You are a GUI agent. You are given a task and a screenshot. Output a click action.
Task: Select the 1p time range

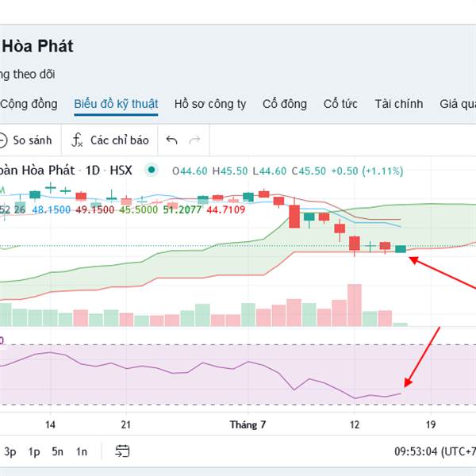(x=34, y=451)
